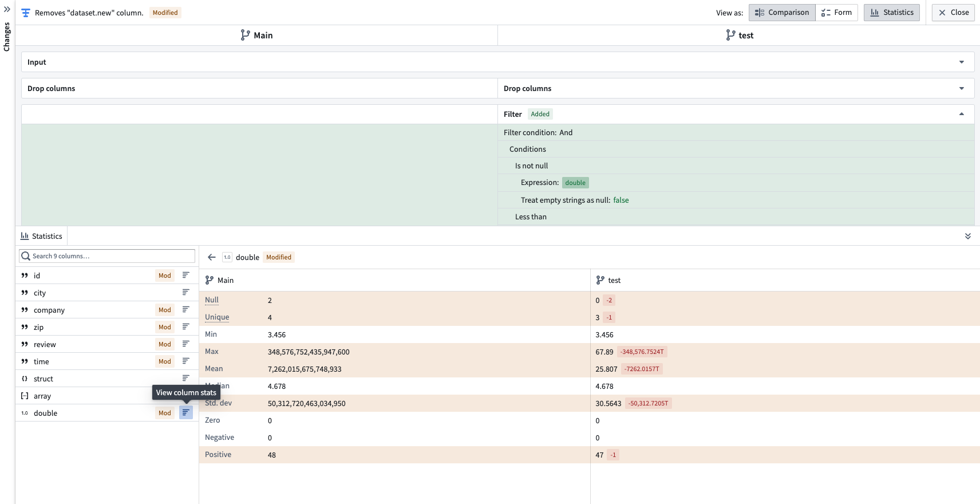Toggle the Statistics view button
980x504 pixels.
point(891,13)
